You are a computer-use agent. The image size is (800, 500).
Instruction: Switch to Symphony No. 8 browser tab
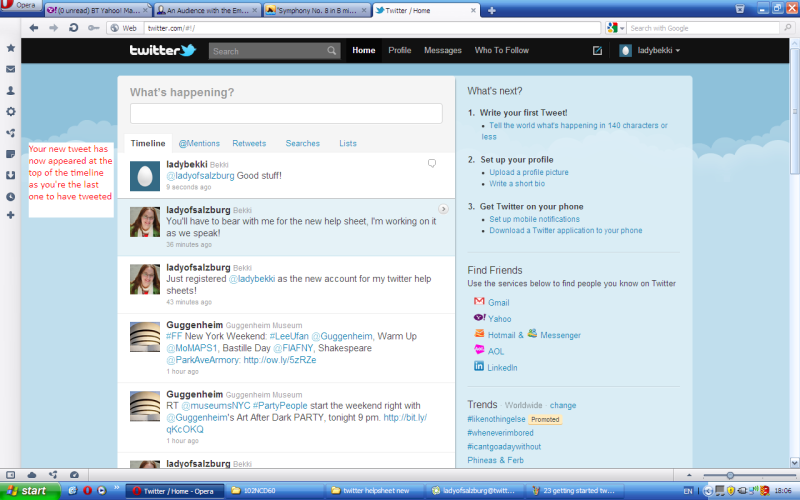[x=317, y=10]
